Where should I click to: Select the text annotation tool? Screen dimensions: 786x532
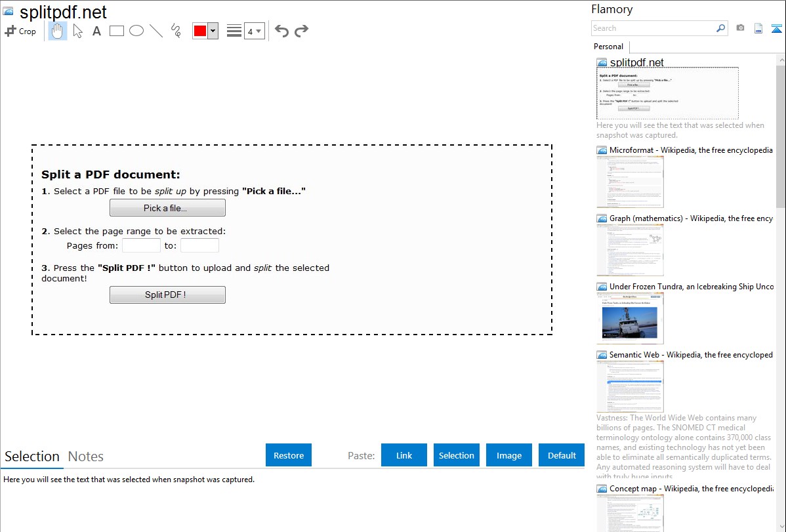pos(96,31)
